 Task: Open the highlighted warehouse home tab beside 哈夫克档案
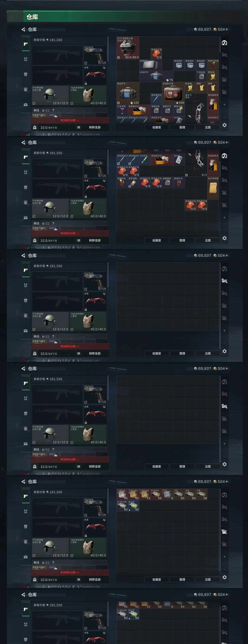pyautogui.click(x=224, y=156)
